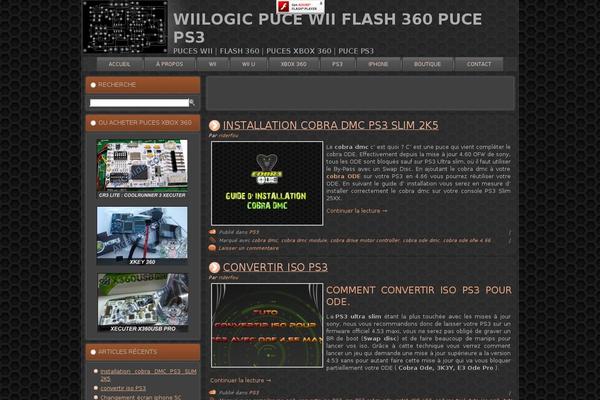Open author riderfou link under Convertir ISO title
600x400 pixels.
coord(228,278)
